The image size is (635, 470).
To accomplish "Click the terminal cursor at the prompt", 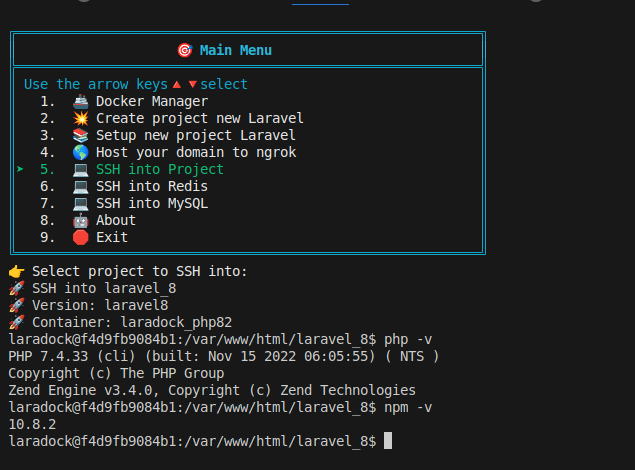I will point(388,441).
